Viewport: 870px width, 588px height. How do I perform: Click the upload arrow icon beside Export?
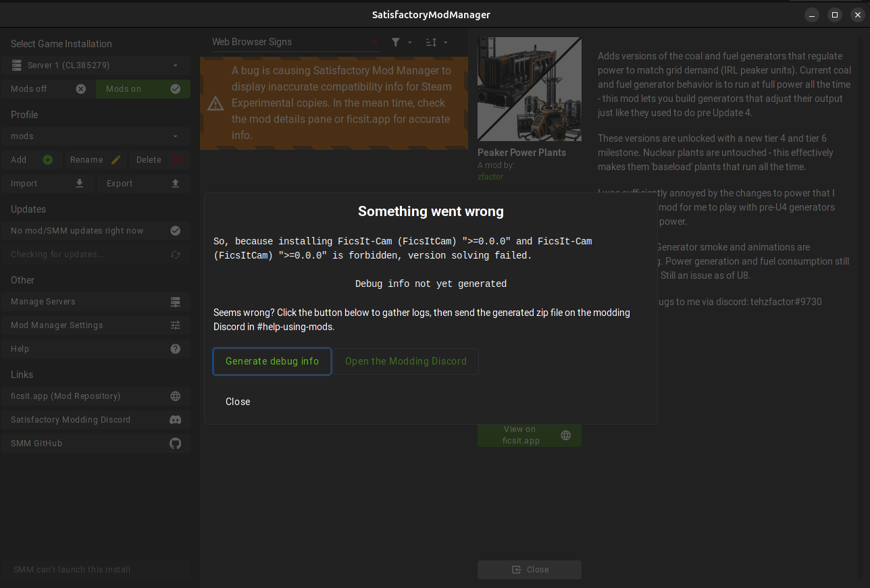176,184
